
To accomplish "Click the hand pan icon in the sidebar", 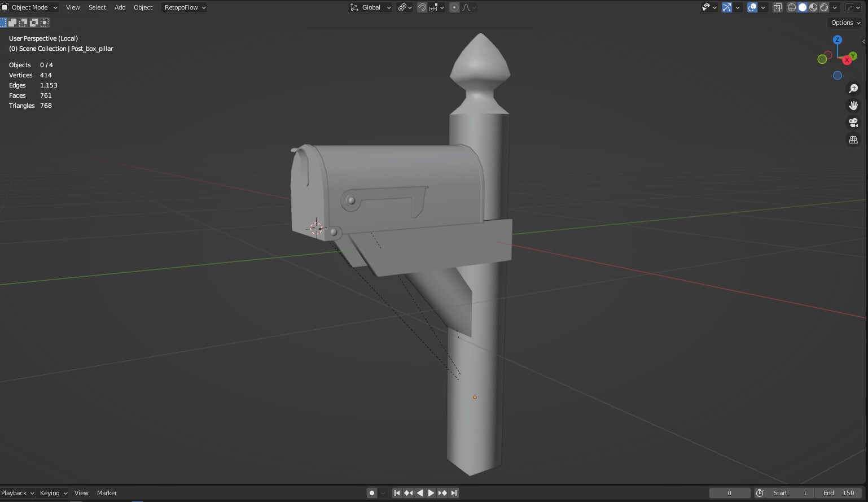I will point(853,105).
